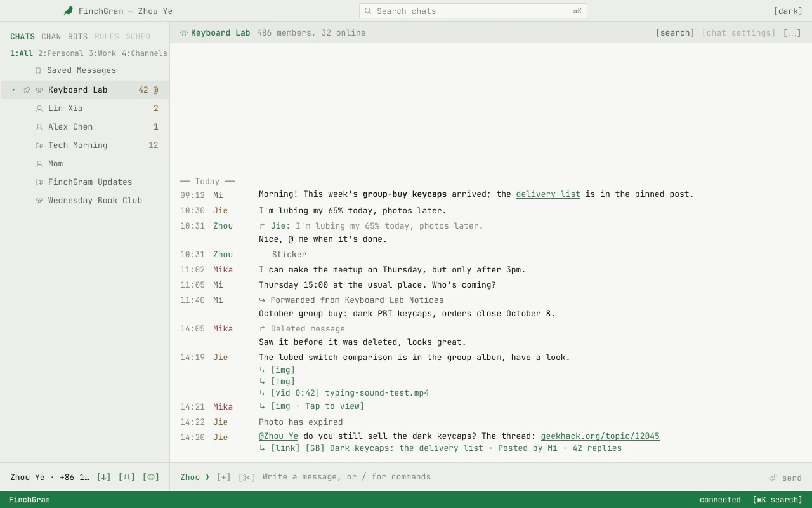Click the ⌘K search button in status bar
Image resolution: width=812 pixels, height=508 pixels.
click(777, 500)
